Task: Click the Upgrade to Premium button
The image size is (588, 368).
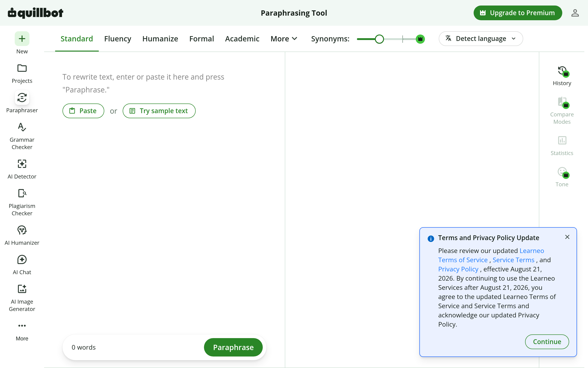Action: pos(517,13)
